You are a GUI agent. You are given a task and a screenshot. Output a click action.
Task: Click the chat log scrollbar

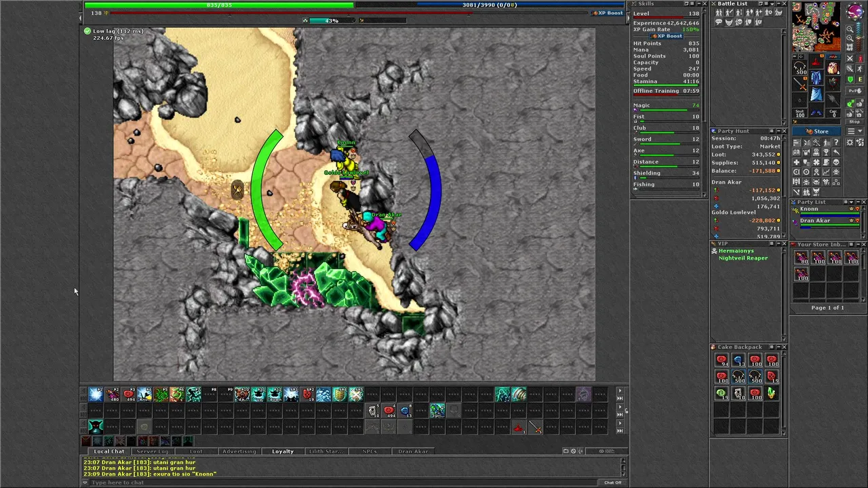pyautogui.click(x=623, y=467)
